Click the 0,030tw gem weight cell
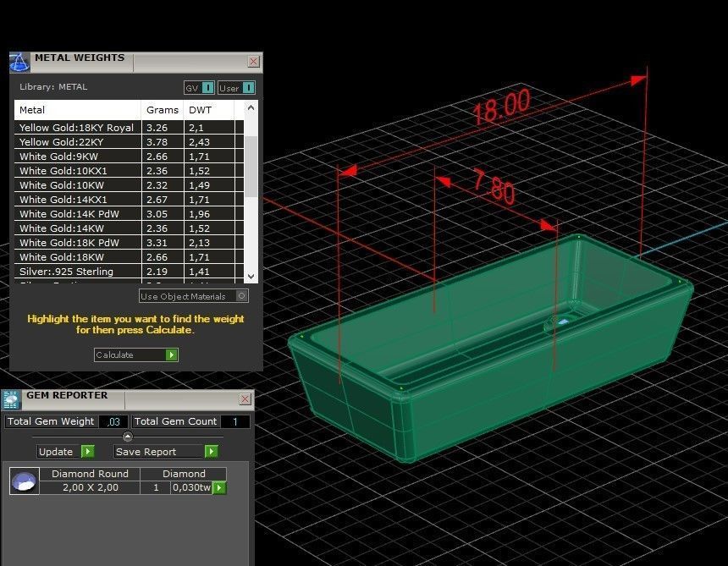728x566 pixels. click(x=192, y=487)
